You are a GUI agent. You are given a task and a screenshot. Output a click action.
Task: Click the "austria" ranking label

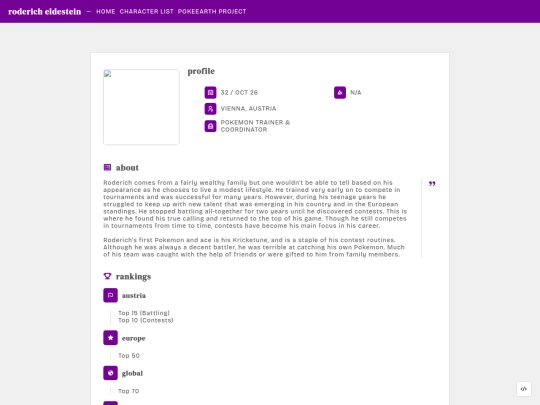(134, 295)
